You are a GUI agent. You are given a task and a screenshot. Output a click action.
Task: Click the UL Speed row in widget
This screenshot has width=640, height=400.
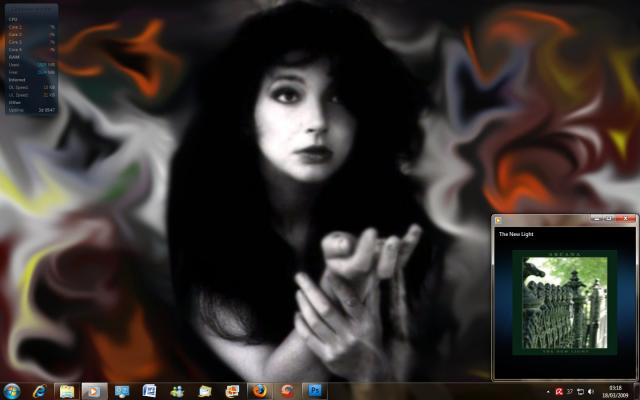coord(32,95)
